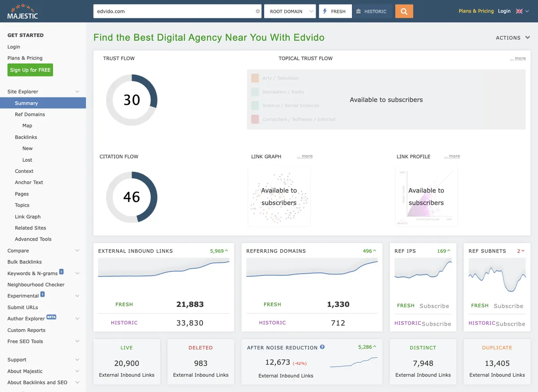This screenshot has width=538, height=392.
Task: Click the Link Graph preview thumbnail
Action: coord(279,197)
